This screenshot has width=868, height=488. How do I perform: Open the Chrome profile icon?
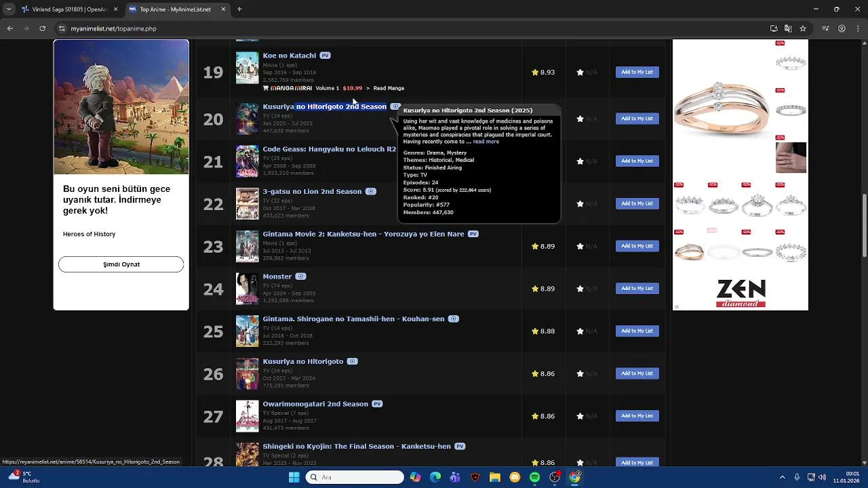[842, 28]
